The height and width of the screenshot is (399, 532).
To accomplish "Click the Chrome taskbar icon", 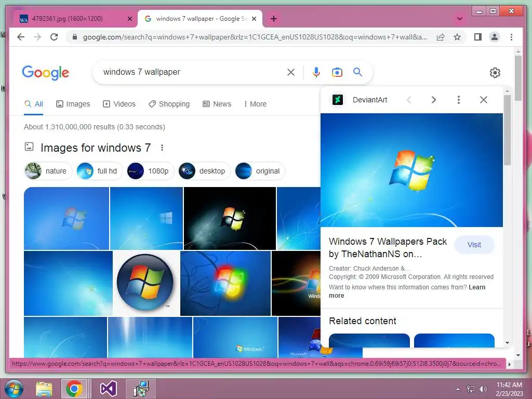I will [x=74, y=389].
